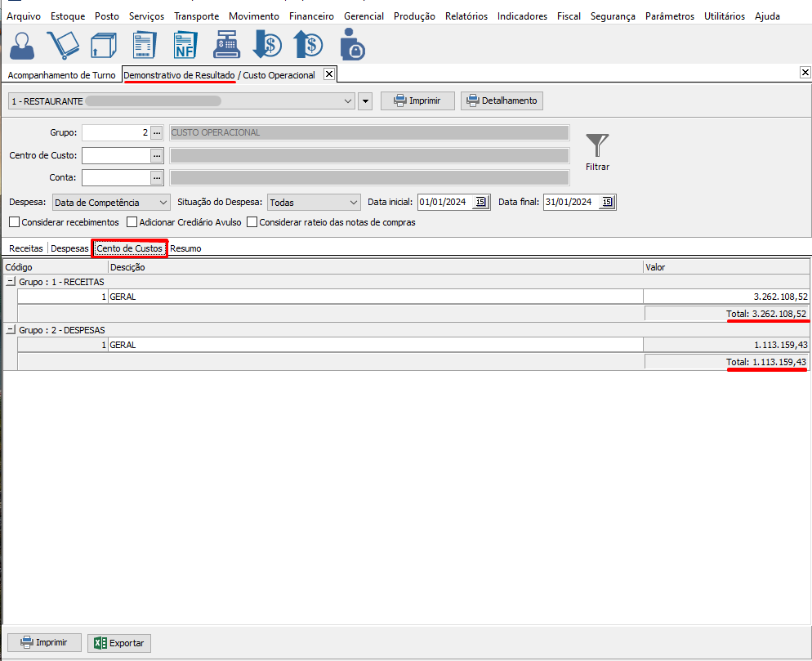This screenshot has width=812, height=661.
Task: Click the cash register toolbar icon
Action: click(226, 45)
